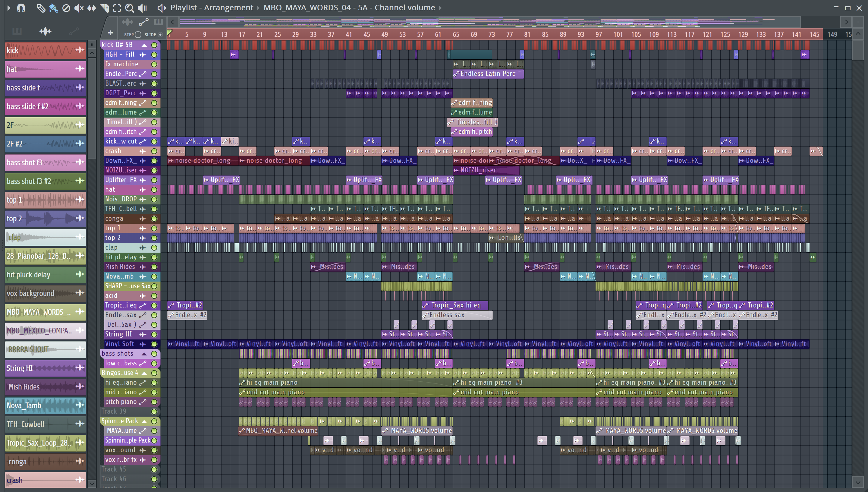Click automation icon on Endle..Perc track
Image resolution: width=868 pixels, height=492 pixels.
tap(143, 74)
